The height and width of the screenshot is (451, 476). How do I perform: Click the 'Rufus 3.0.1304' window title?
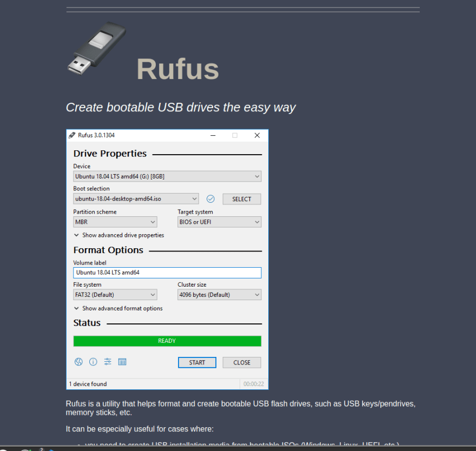pos(96,135)
